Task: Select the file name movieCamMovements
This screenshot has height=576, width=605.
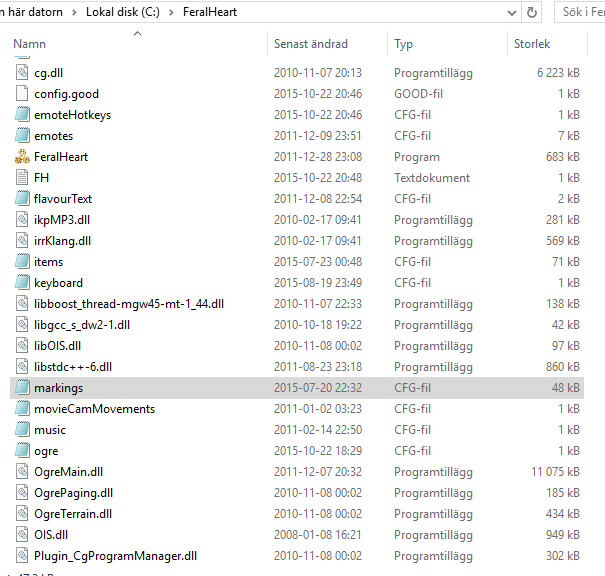Action: pyautogui.click(x=95, y=409)
